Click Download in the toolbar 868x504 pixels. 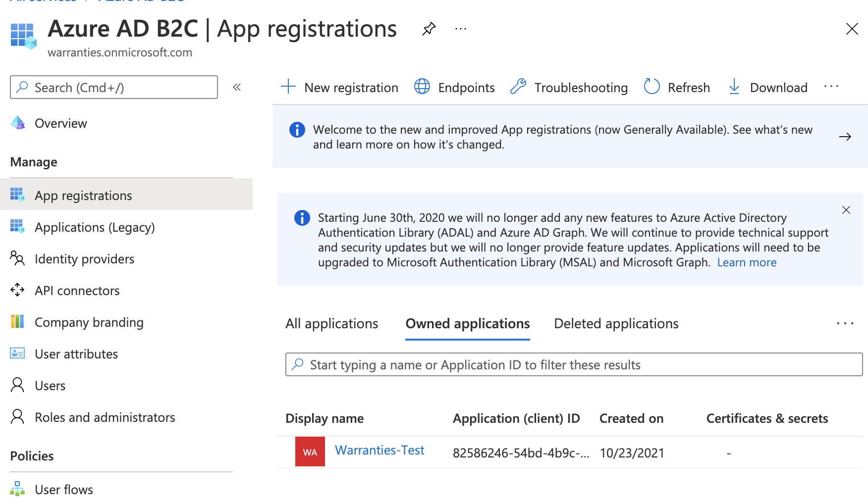tap(779, 88)
